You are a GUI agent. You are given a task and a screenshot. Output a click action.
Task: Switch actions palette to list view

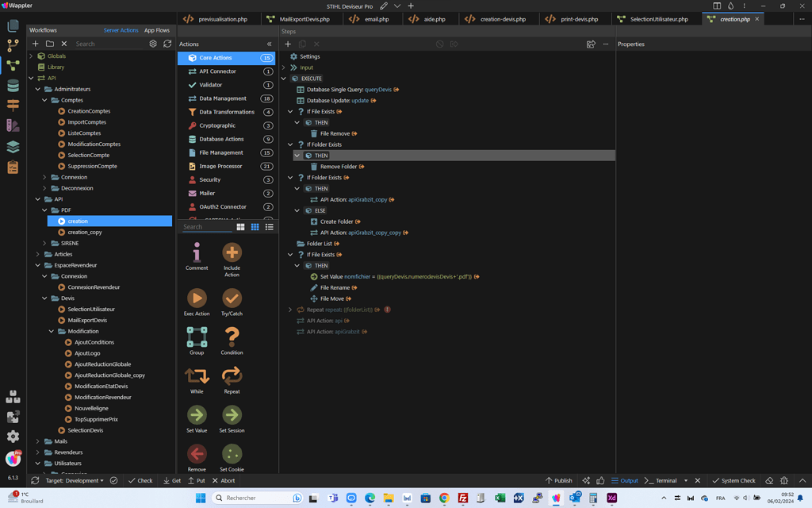(x=269, y=227)
